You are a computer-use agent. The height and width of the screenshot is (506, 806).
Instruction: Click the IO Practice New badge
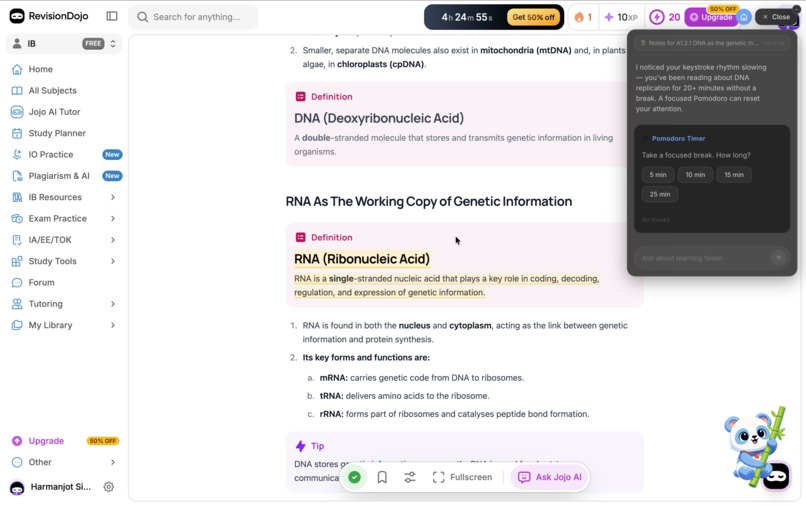point(112,154)
